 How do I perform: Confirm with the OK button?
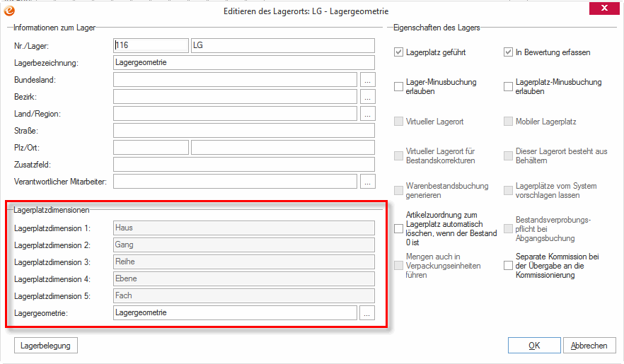(534, 346)
